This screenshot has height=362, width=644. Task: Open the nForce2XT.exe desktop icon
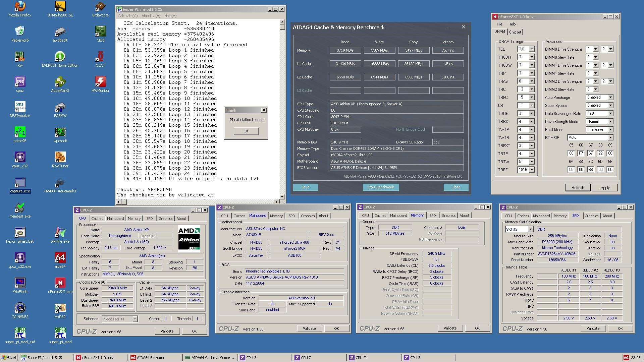(60, 286)
